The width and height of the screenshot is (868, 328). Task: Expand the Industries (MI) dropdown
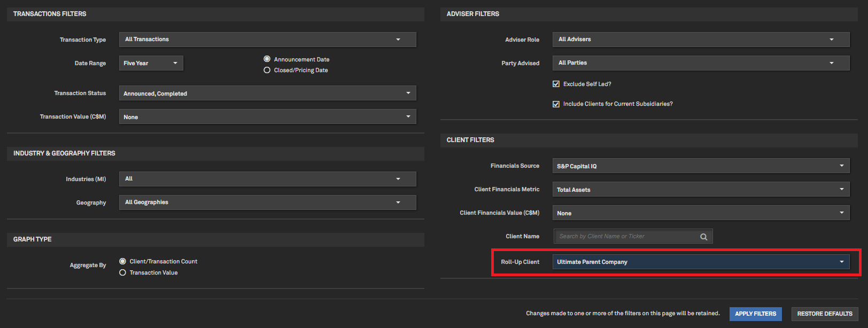267,179
